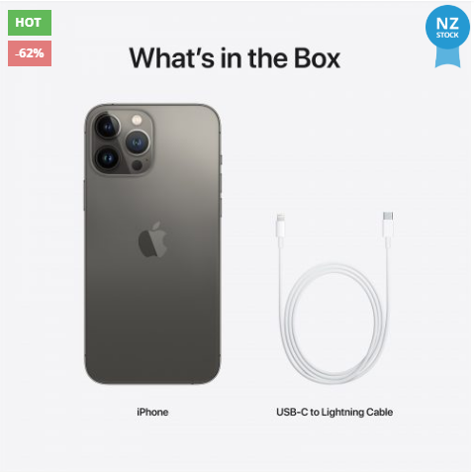Click the "iPhone" caption label
The height and width of the screenshot is (476, 474).
coord(152,412)
